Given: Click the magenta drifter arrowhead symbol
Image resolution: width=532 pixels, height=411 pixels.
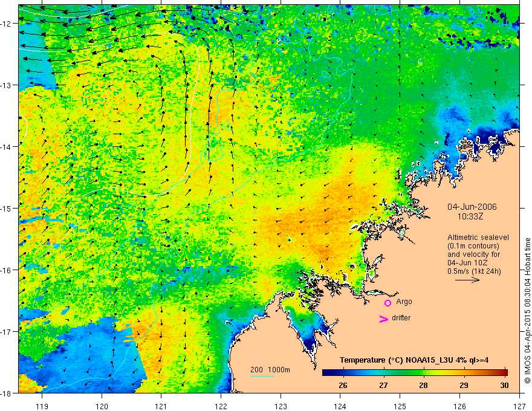Looking at the screenshot, I should (x=384, y=319).
